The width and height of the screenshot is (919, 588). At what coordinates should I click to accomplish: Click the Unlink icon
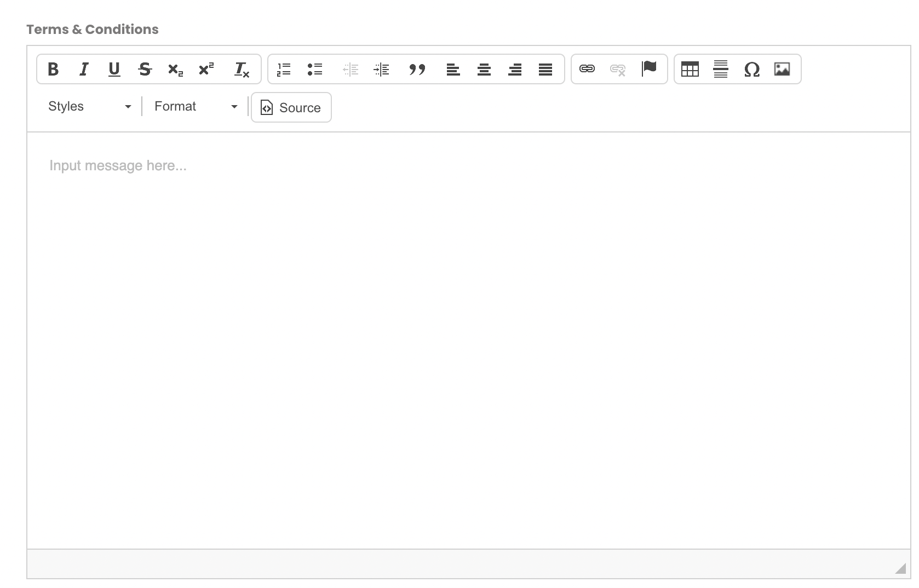tap(618, 69)
